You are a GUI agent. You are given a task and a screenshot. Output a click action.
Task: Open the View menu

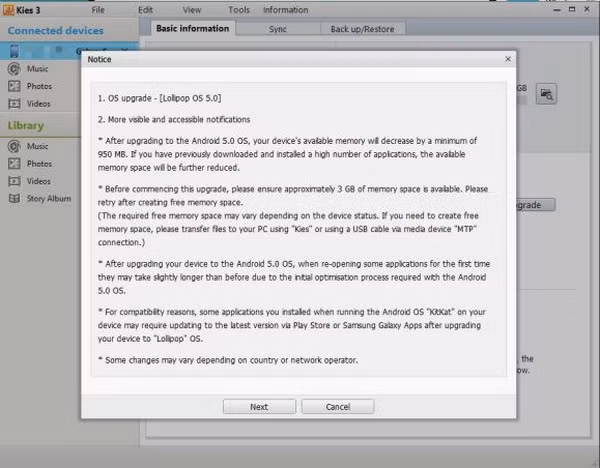tap(193, 10)
